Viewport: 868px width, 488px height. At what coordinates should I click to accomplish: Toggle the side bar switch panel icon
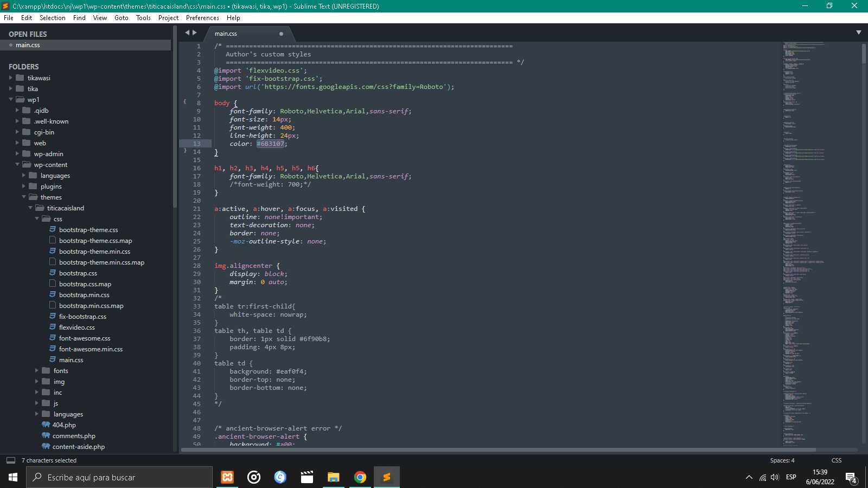pos(11,460)
